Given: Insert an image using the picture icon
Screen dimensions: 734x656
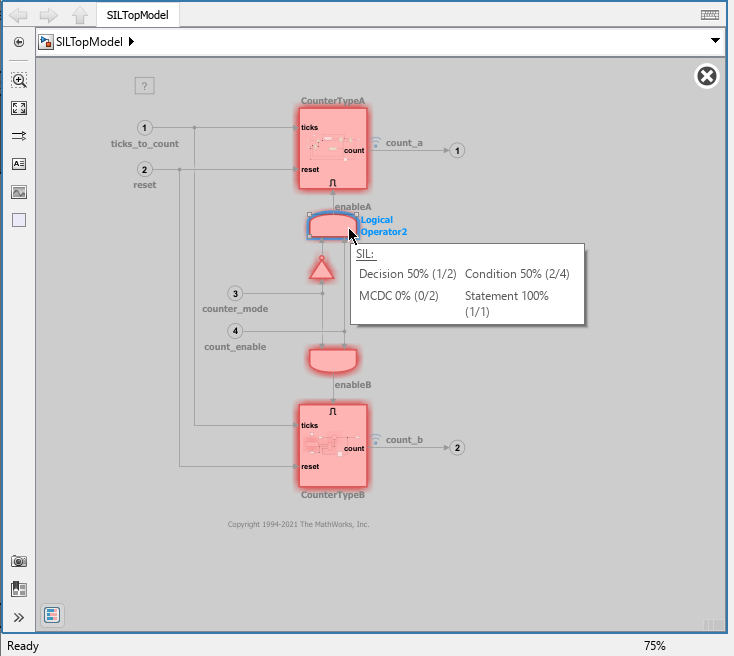Looking at the screenshot, I should click(19, 192).
